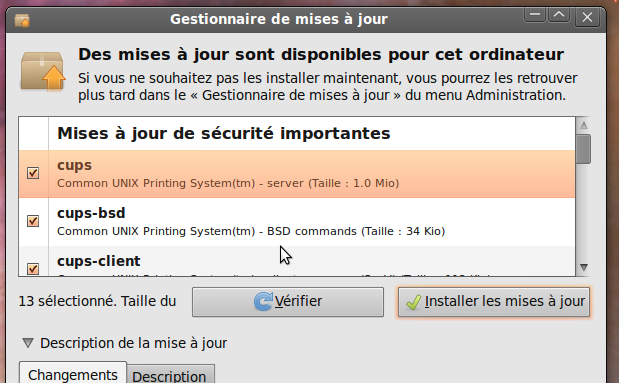The height and width of the screenshot is (383, 619).
Task: Switch to the Description tab
Action: click(169, 375)
